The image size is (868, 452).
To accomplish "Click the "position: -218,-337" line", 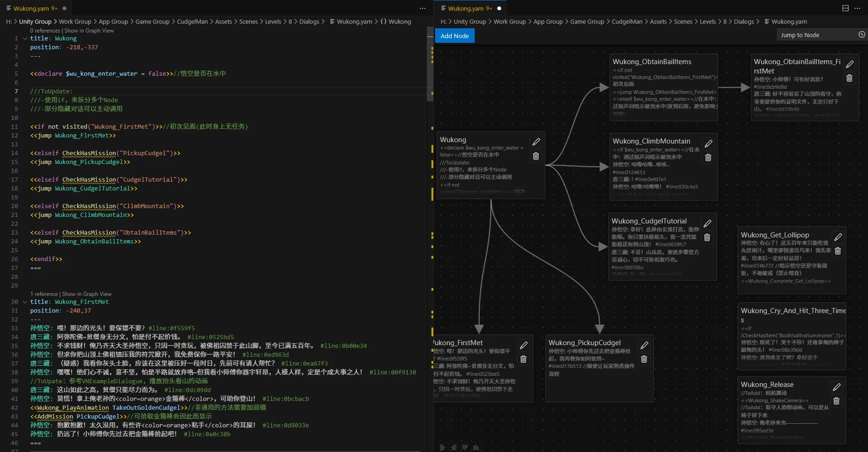I will coord(64,47).
